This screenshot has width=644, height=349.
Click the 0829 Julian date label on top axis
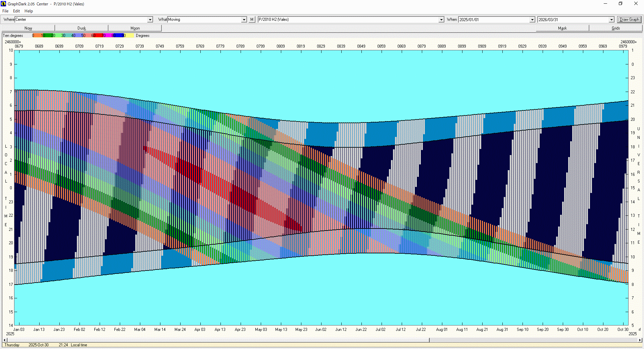pos(321,46)
